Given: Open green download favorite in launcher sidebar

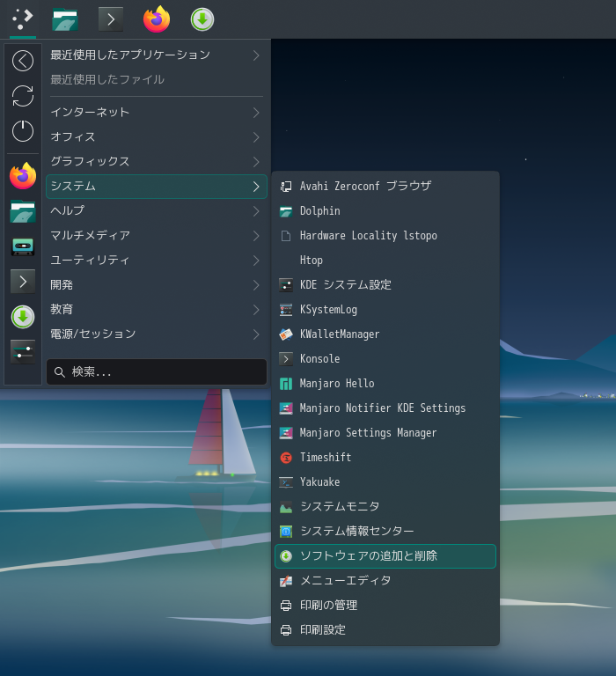Looking at the screenshot, I should pos(23,317).
